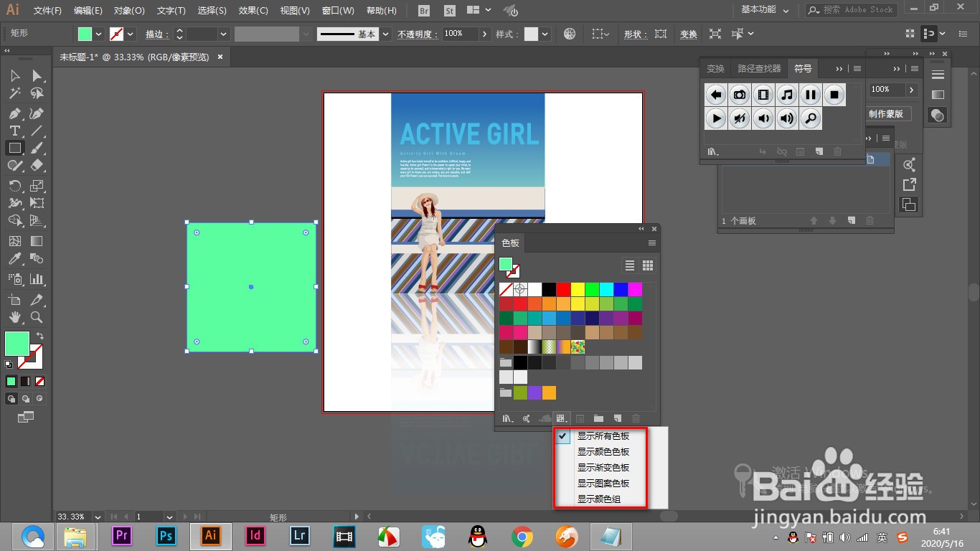Select the Eyedropper tool
The width and height of the screenshot is (980, 551).
coord(14,258)
